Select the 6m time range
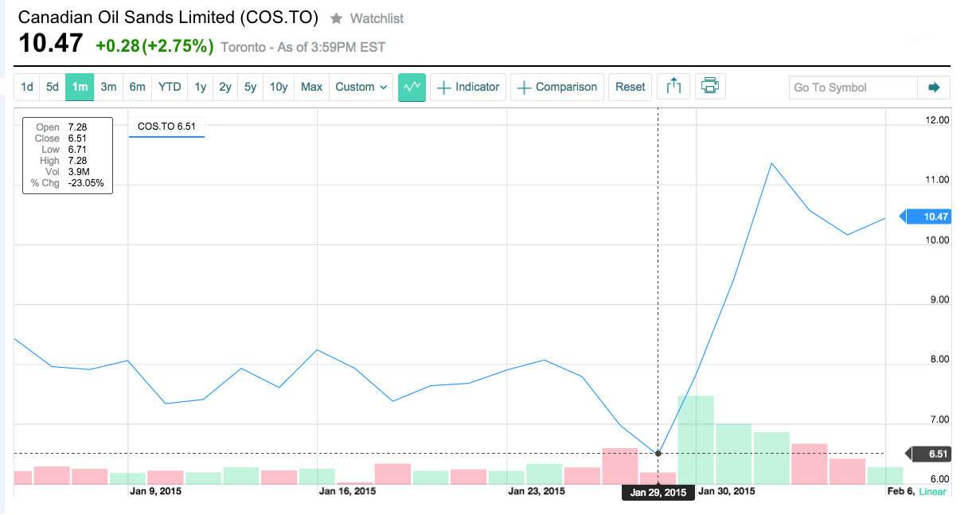The height and width of the screenshot is (515, 980). (x=138, y=87)
